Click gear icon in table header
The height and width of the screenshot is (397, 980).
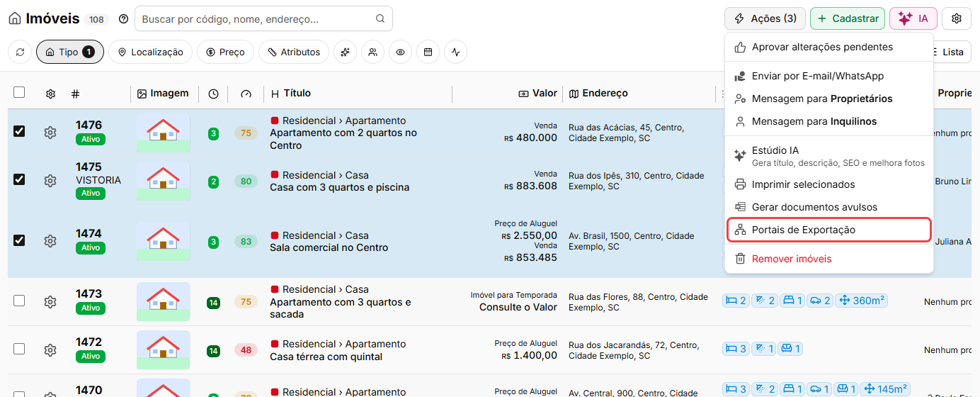pyautogui.click(x=50, y=94)
